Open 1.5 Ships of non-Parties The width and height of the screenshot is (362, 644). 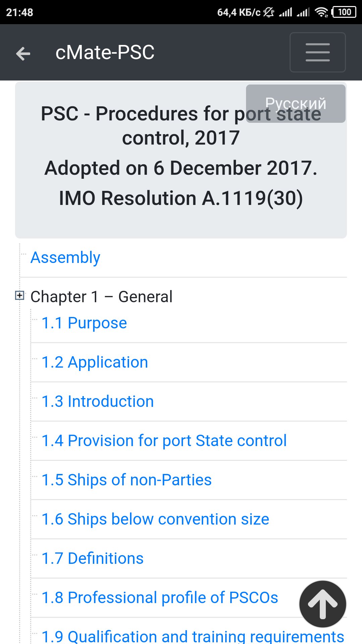[126, 480]
